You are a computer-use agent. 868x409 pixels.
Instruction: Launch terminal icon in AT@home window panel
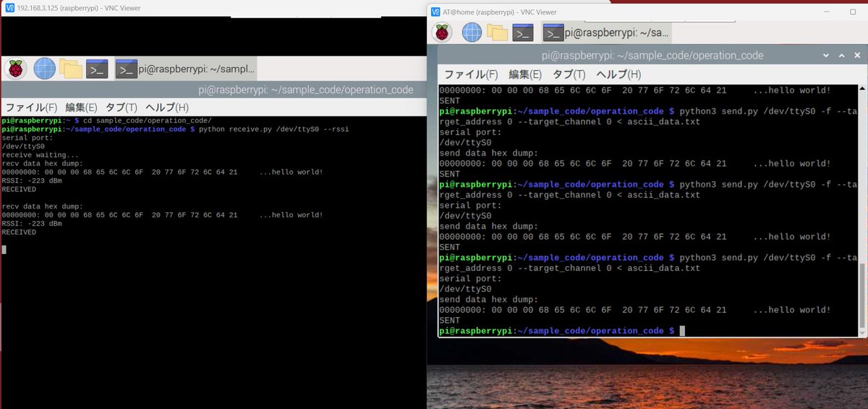(x=523, y=33)
